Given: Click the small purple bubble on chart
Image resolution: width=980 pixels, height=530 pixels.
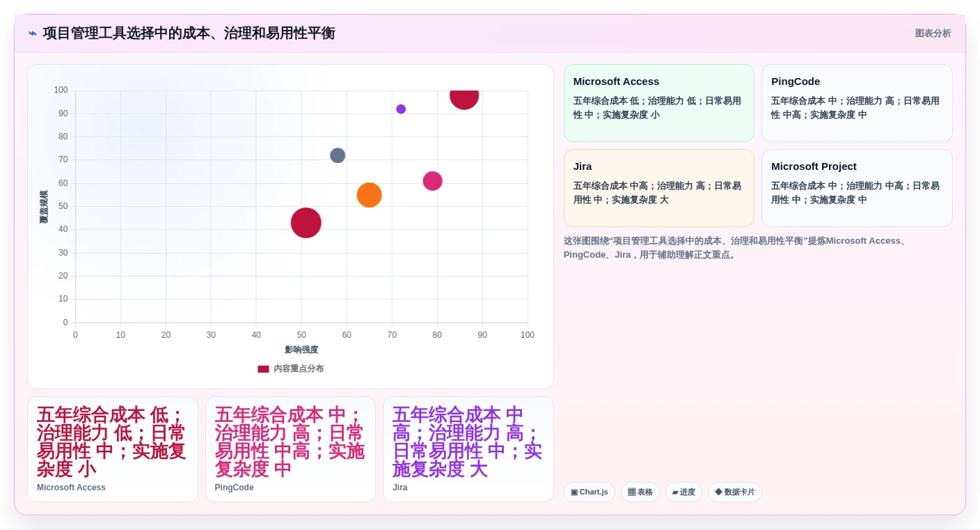Looking at the screenshot, I should point(401,109).
